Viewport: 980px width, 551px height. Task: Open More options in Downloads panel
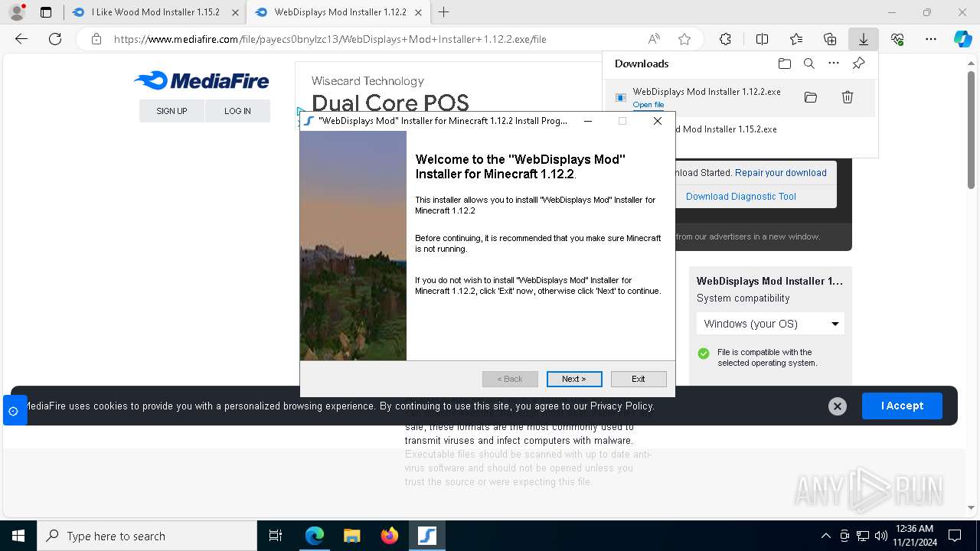(x=834, y=64)
